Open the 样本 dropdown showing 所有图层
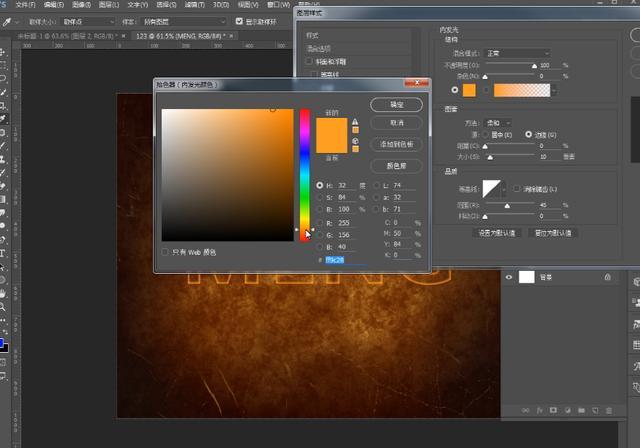Image resolution: width=640 pixels, height=448 pixels. click(x=183, y=21)
